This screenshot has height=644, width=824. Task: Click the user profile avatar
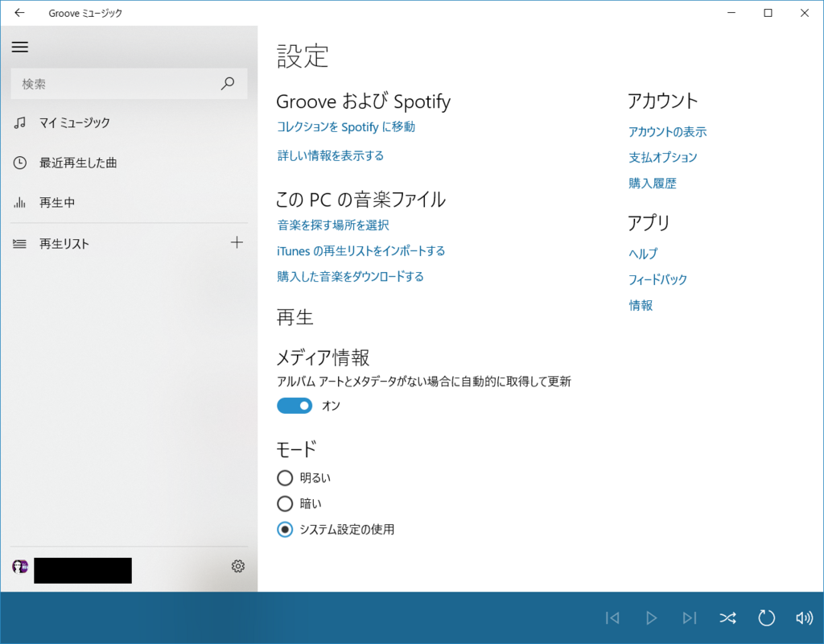(20, 567)
